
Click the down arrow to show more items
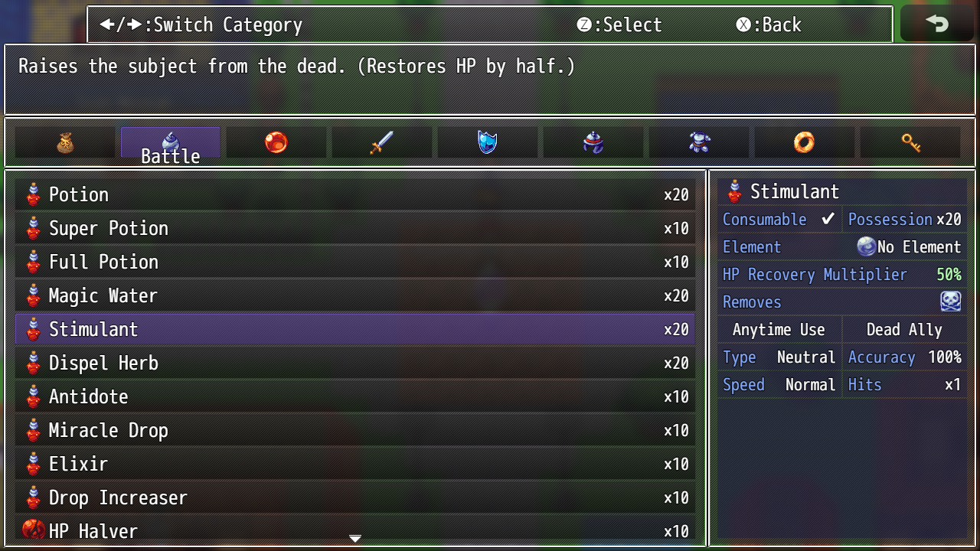355,539
